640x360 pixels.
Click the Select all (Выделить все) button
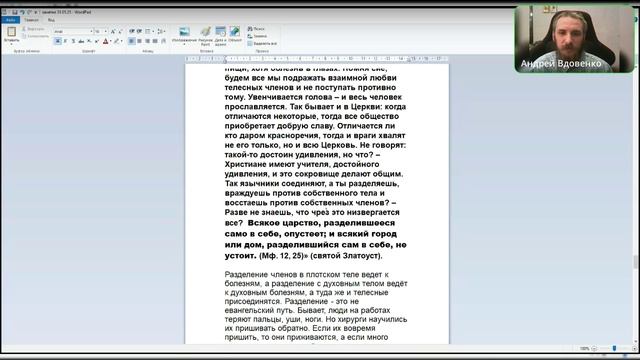click(262, 44)
